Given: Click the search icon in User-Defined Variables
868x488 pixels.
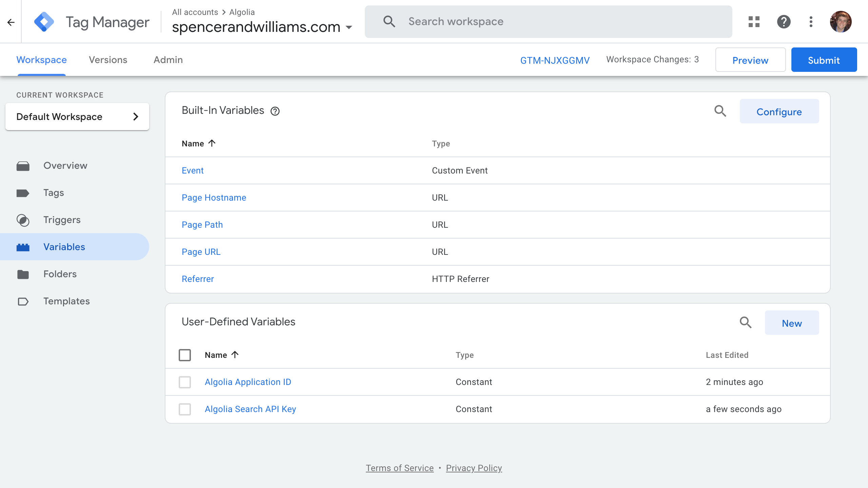Looking at the screenshot, I should (x=746, y=322).
